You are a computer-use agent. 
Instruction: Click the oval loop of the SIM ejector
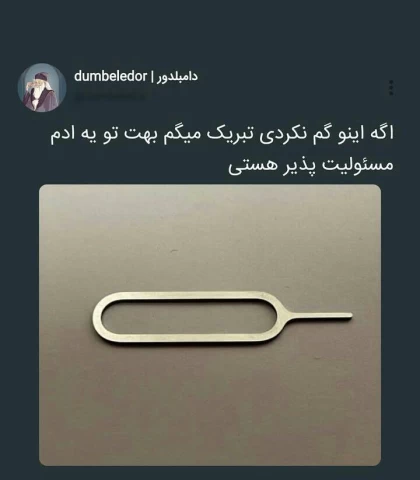pos(186,318)
